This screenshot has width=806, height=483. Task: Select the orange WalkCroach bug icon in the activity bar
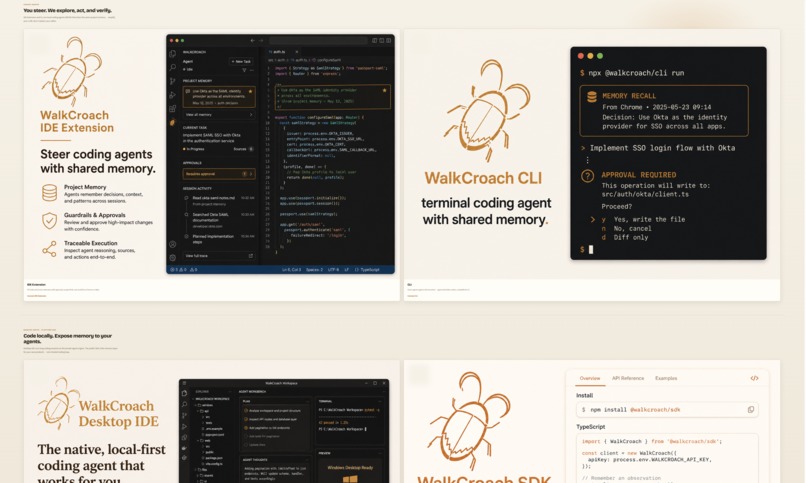(173, 123)
